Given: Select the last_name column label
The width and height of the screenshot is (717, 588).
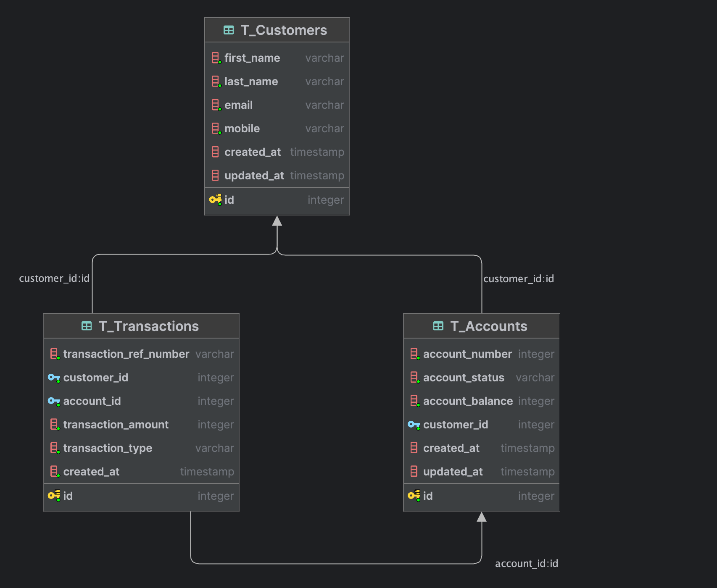Looking at the screenshot, I should tap(251, 81).
